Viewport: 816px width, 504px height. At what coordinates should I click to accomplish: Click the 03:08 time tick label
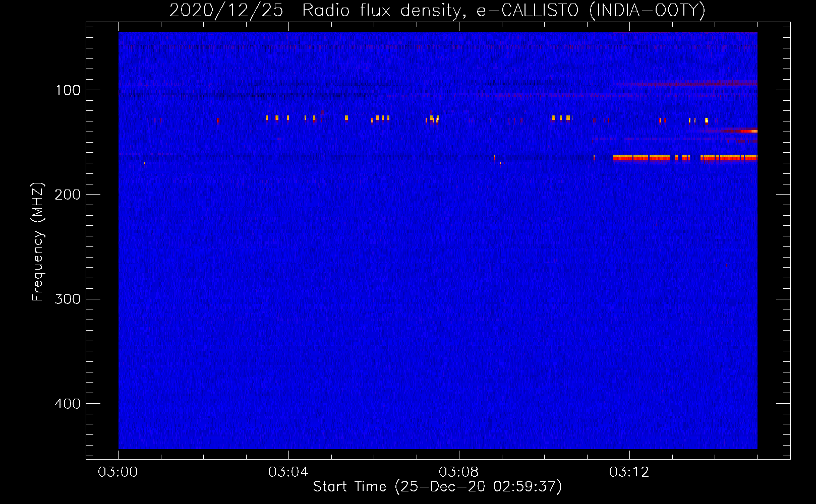point(459,472)
